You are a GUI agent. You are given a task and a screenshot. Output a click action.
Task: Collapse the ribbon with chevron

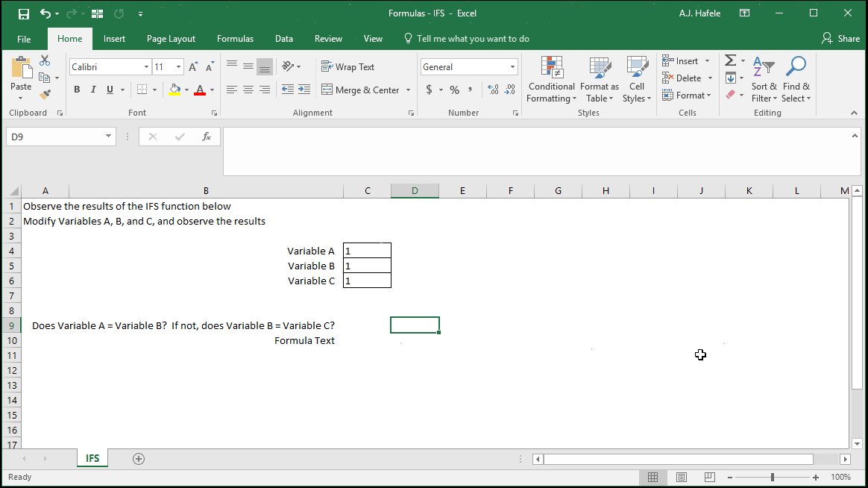pos(854,113)
